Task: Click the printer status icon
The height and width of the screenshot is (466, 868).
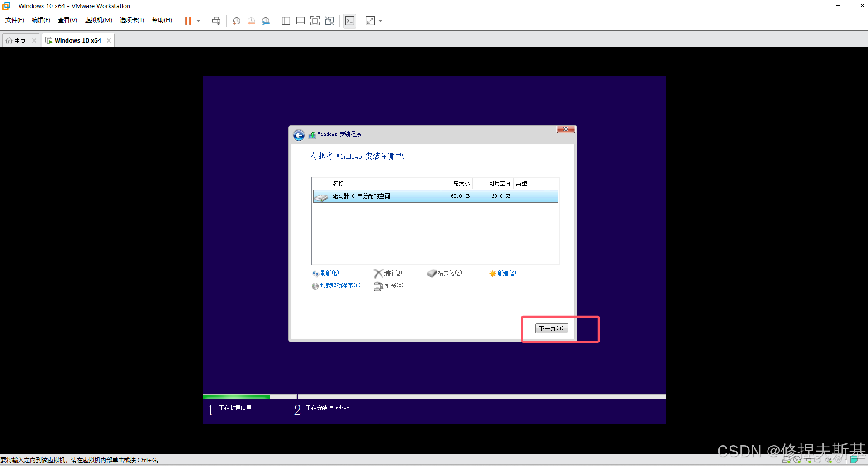Action: (x=817, y=460)
